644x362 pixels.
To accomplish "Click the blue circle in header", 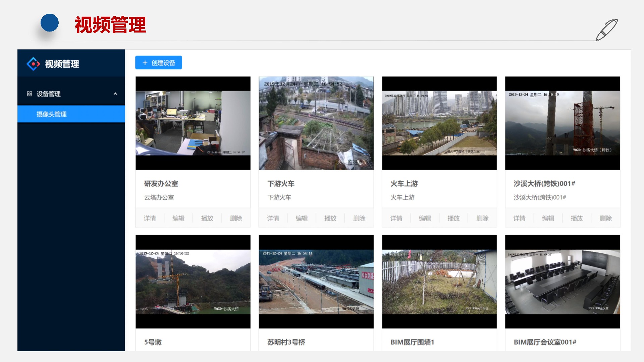I will coord(50,23).
